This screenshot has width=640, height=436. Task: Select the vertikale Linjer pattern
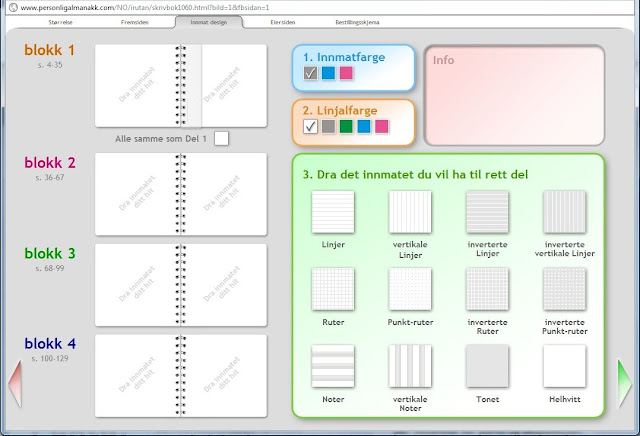(x=410, y=212)
